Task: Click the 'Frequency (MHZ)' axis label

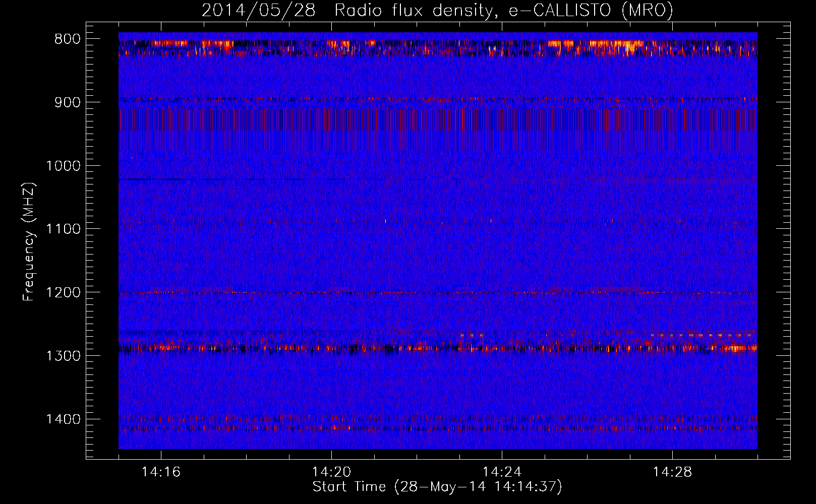Action: coord(29,241)
